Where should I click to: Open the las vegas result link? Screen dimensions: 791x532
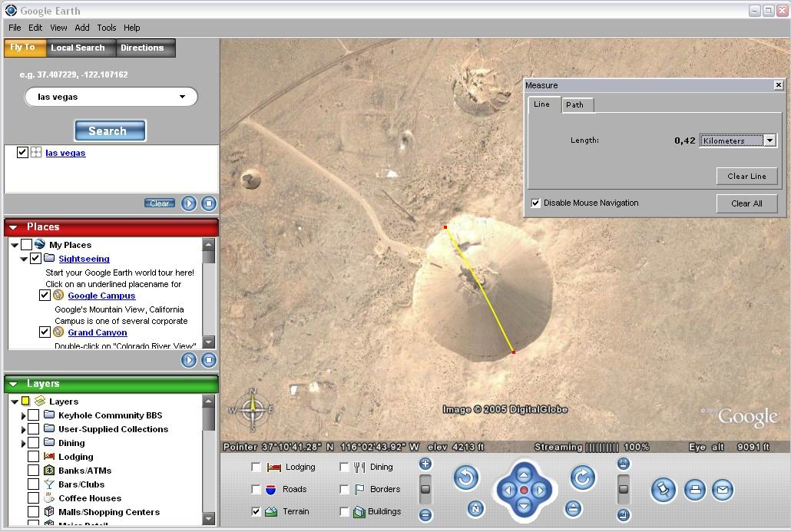point(65,153)
